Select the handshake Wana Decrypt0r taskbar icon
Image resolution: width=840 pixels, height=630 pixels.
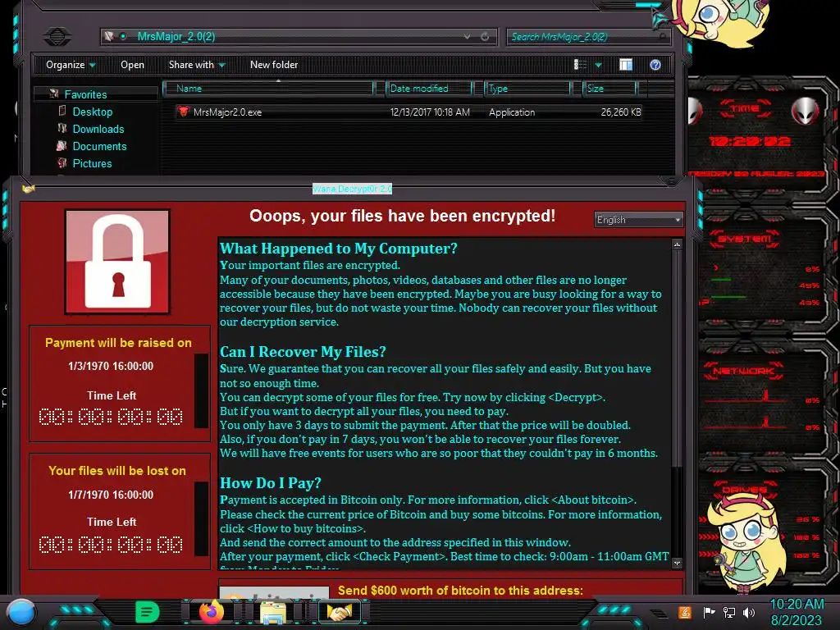coord(340,612)
